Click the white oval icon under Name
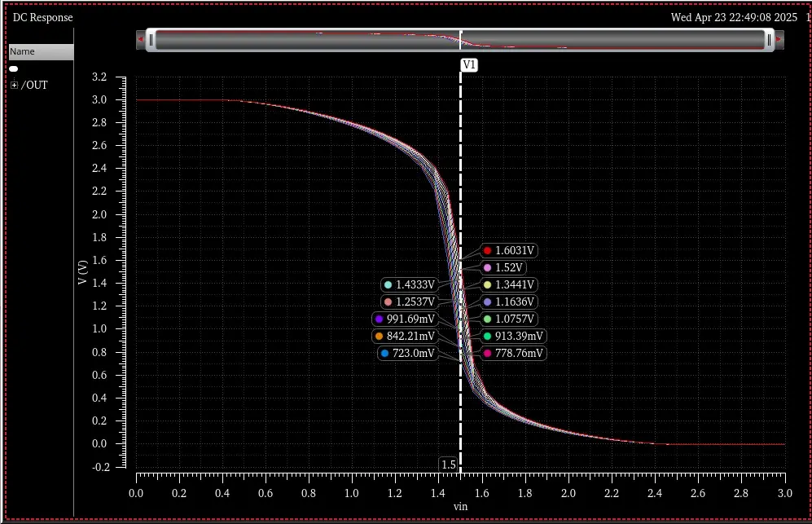 (14, 68)
